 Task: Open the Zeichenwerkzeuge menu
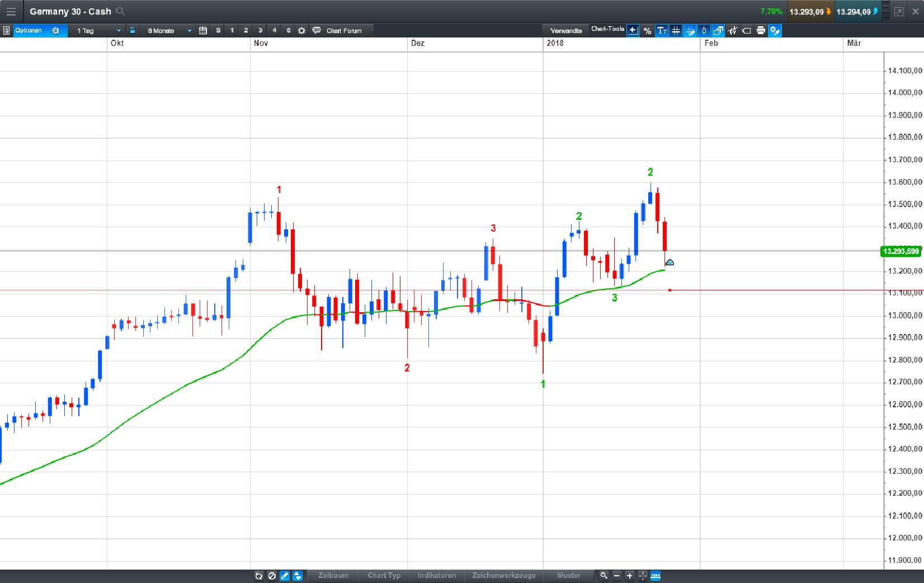503,576
